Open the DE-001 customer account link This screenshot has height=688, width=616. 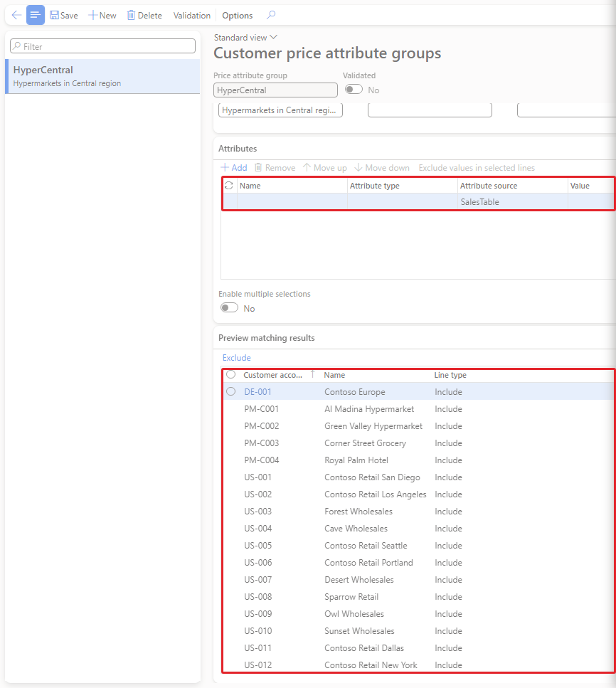point(257,392)
